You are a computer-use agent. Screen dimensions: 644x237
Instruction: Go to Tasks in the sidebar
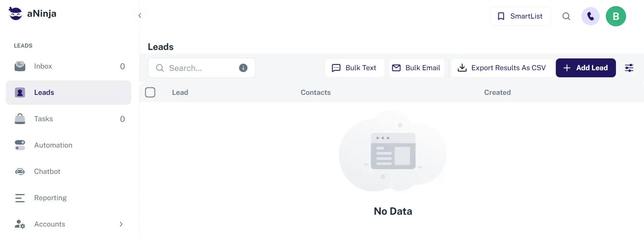click(43, 119)
